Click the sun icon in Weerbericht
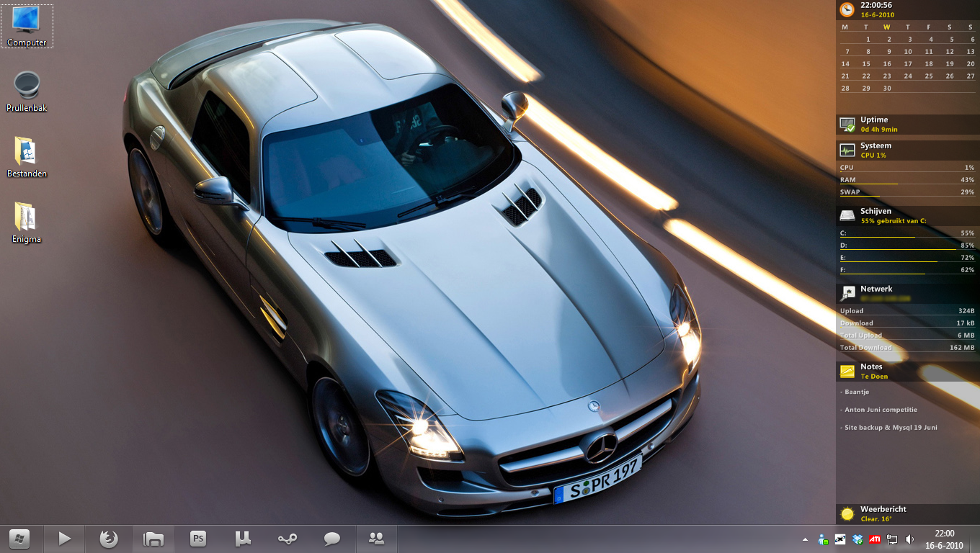The image size is (980, 553). tap(847, 514)
